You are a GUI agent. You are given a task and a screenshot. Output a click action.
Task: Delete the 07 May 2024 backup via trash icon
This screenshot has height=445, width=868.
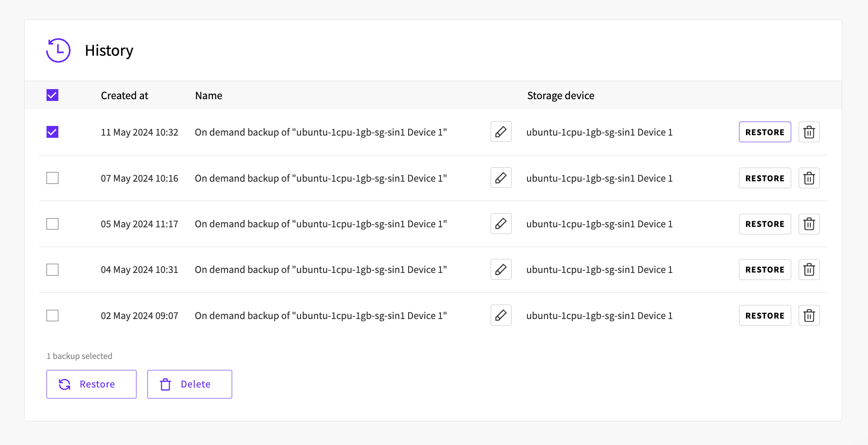(x=809, y=178)
